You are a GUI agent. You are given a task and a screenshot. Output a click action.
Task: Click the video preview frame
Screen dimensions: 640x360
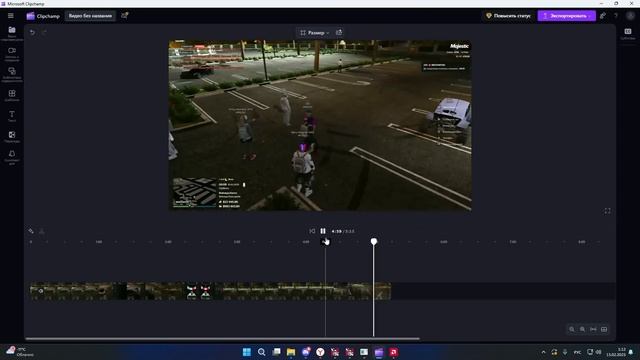pos(320,125)
